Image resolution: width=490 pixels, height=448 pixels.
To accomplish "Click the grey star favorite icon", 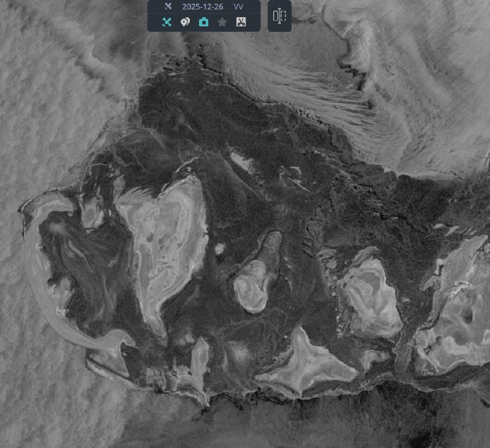I will (x=222, y=22).
